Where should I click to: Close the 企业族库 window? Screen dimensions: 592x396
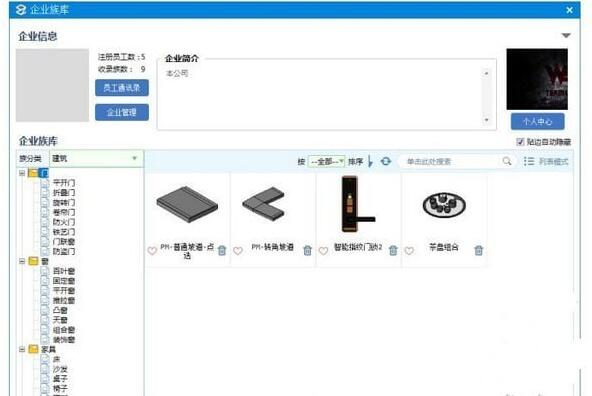pyautogui.click(x=569, y=10)
